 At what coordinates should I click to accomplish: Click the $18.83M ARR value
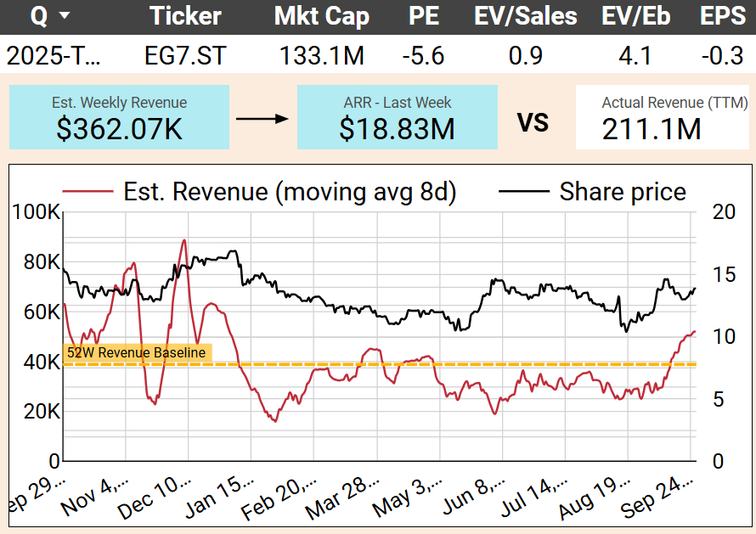tap(397, 129)
